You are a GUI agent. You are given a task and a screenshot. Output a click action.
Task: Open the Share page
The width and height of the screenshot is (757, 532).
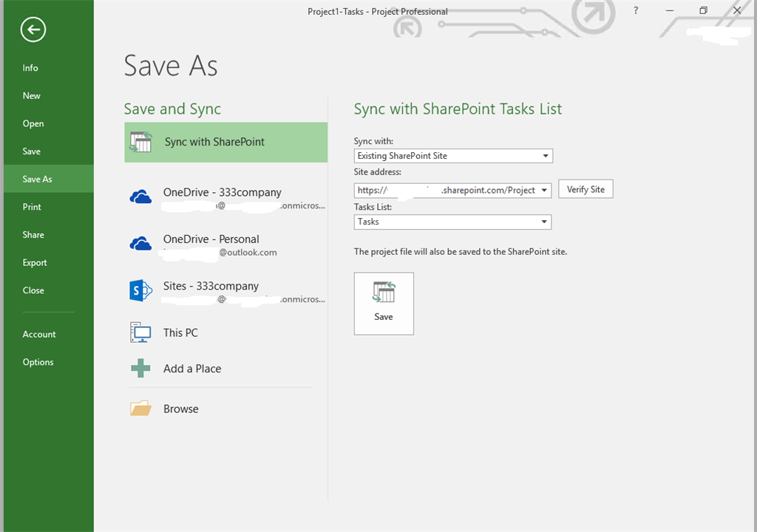pos(33,235)
